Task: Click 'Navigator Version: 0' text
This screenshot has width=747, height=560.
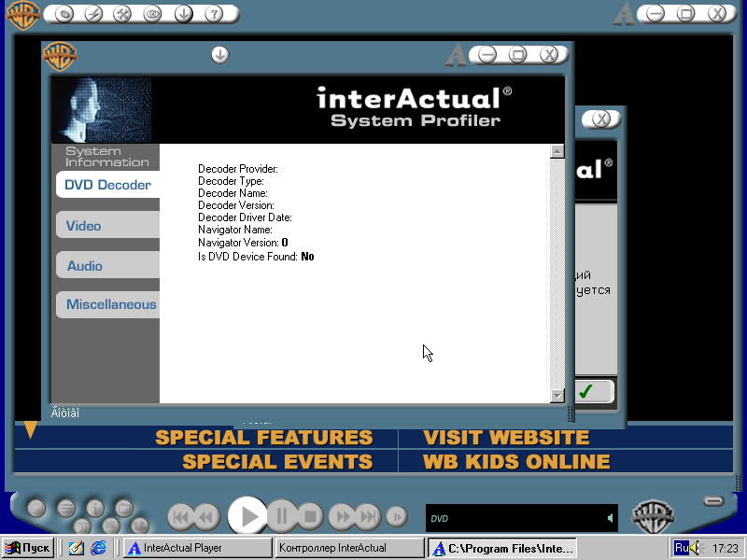Action: pos(243,243)
